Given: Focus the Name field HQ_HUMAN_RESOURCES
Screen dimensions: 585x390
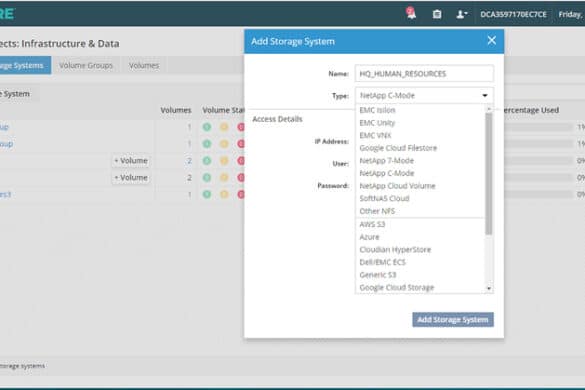Looking at the screenshot, I should pyautogui.click(x=424, y=74).
